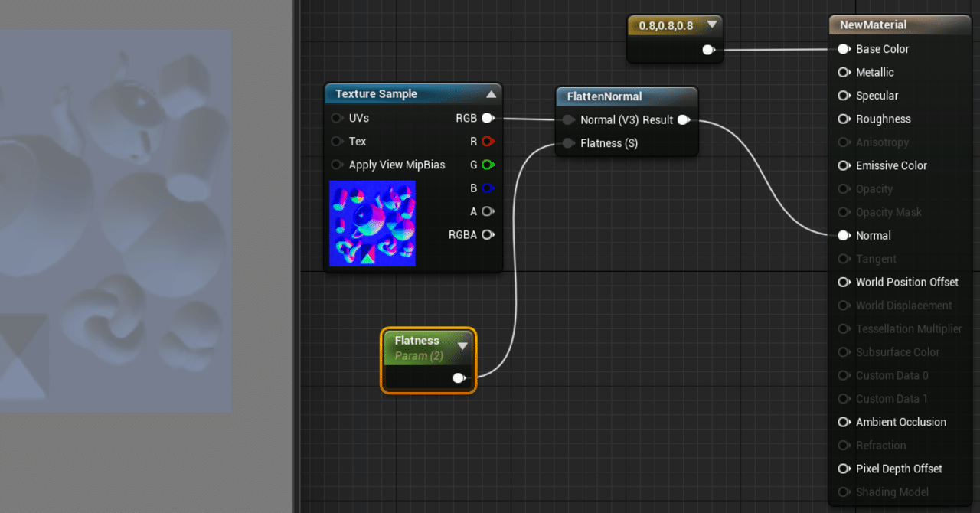The image size is (980, 513).
Task: Click the output pin of the Flatness parameter node
Action: pyautogui.click(x=459, y=377)
